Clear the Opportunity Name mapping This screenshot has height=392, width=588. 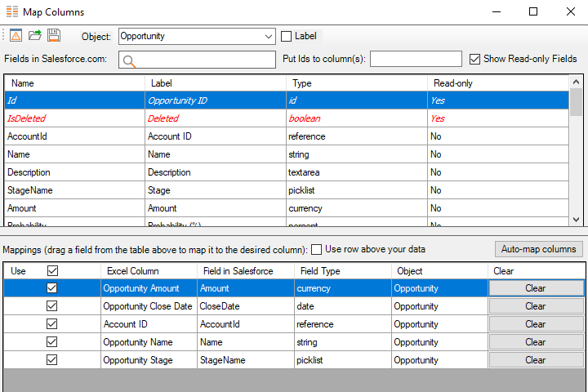(536, 342)
